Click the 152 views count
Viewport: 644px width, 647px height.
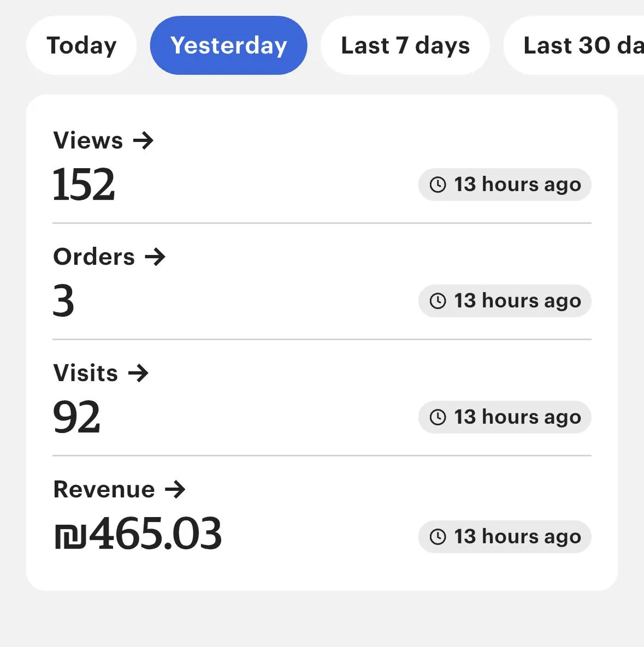point(84,185)
